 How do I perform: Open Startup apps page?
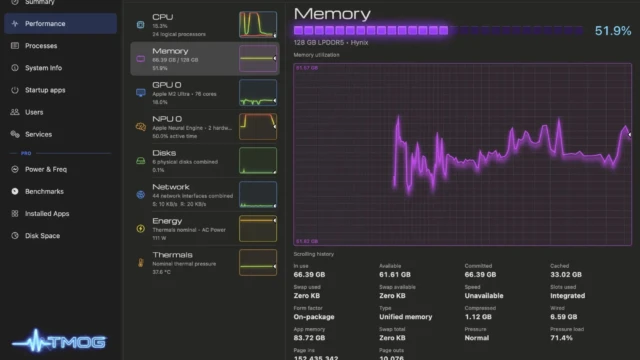click(x=60, y=90)
